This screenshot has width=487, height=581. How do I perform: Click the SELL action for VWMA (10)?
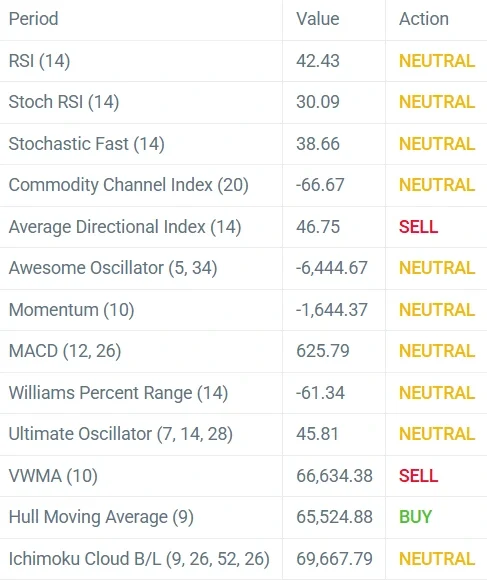pos(418,476)
